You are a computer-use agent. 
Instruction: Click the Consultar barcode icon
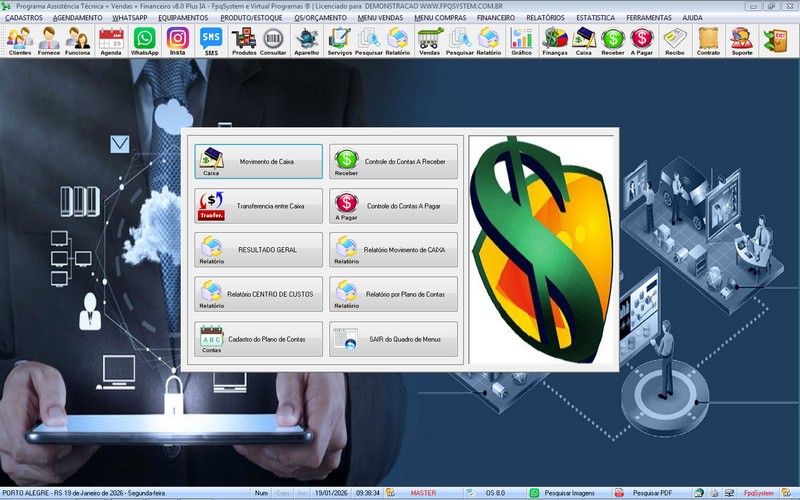click(273, 41)
